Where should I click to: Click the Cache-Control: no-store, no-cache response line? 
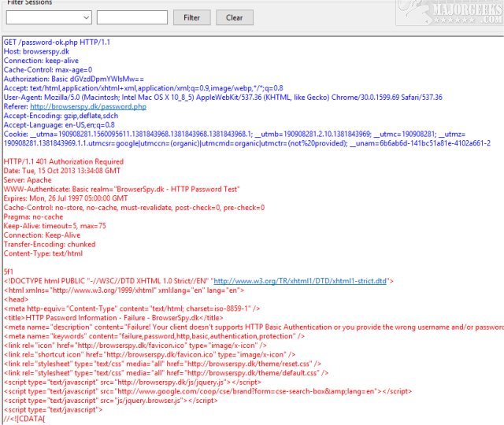tap(135, 208)
